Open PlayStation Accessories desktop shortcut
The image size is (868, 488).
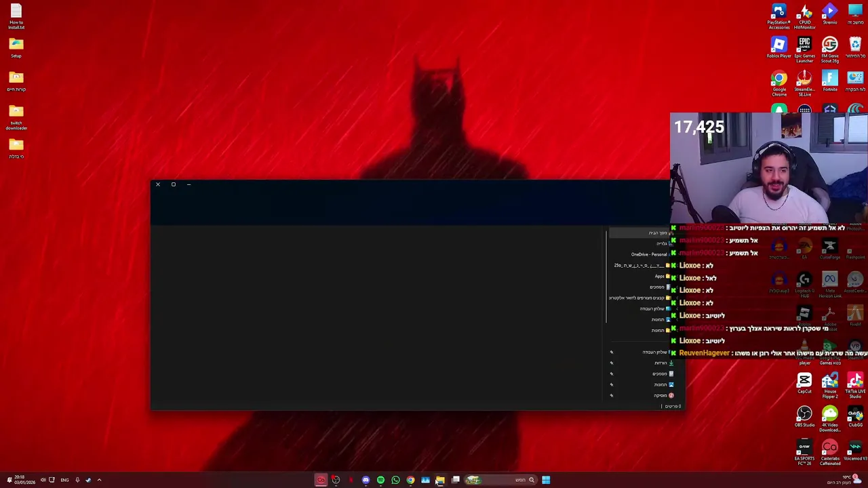click(x=778, y=17)
